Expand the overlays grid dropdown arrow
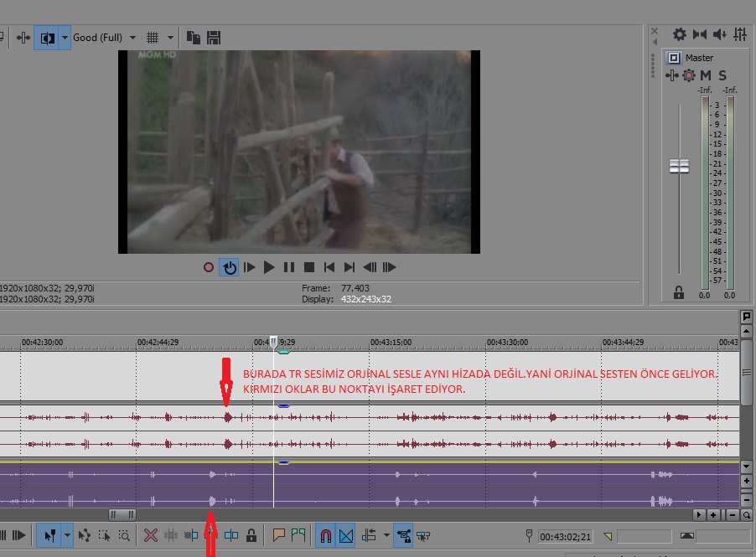The width and height of the screenshot is (756, 557). click(170, 38)
